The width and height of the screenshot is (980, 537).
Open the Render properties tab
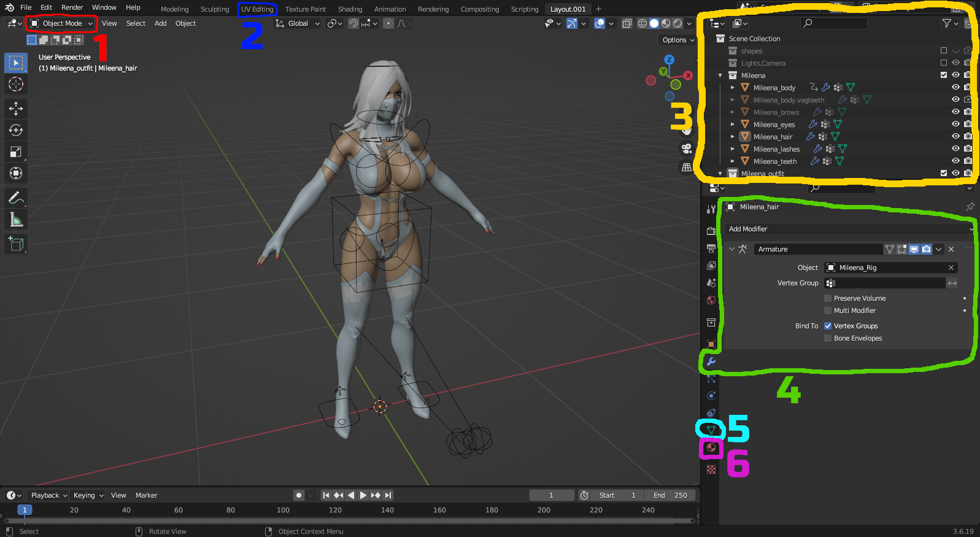(x=711, y=231)
